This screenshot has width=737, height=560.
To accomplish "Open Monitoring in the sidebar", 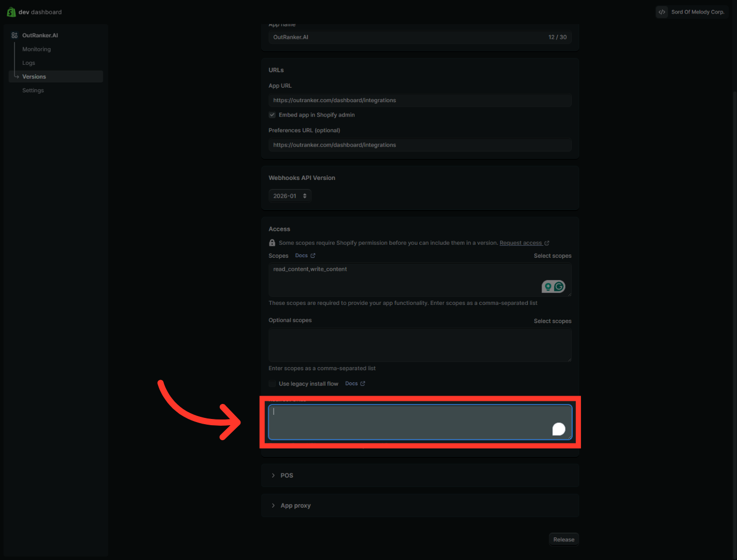I will pyautogui.click(x=36, y=49).
